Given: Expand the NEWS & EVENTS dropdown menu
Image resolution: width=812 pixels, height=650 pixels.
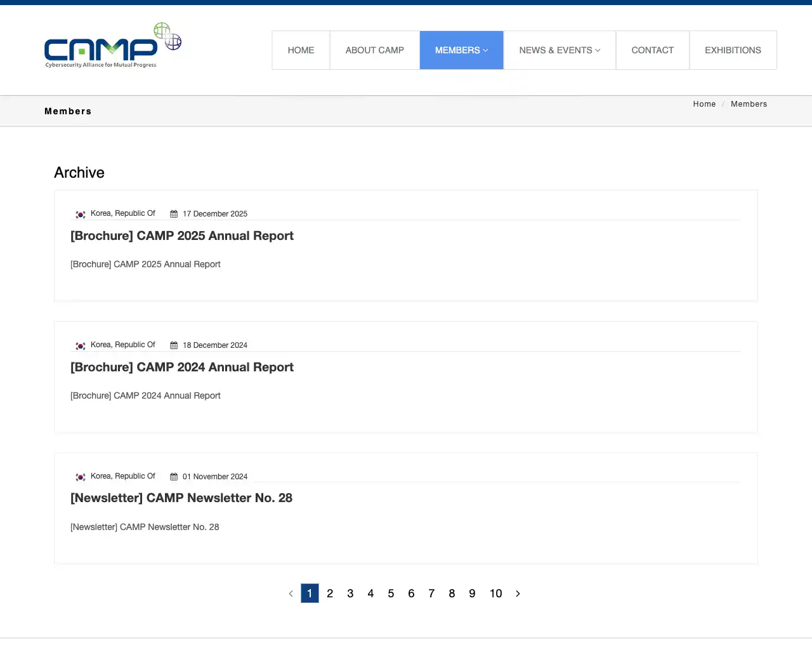Looking at the screenshot, I should click(560, 50).
